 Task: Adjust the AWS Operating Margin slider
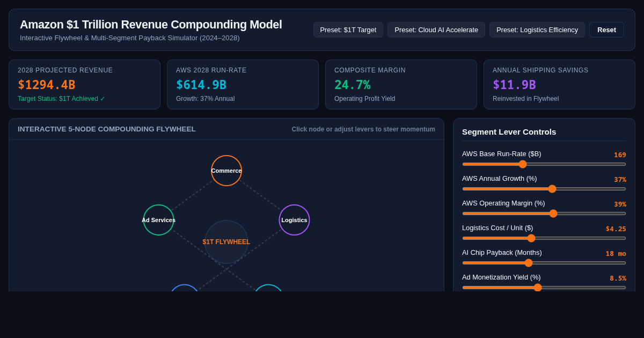544,214
